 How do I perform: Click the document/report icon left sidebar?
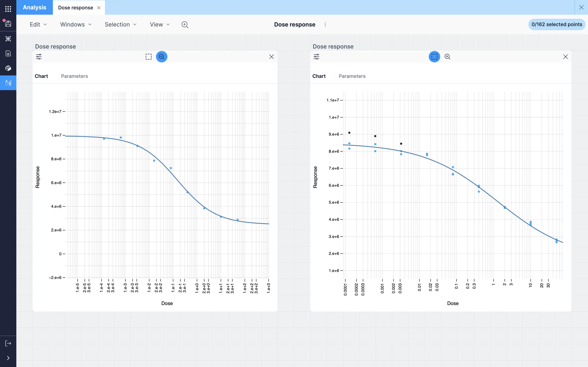tap(8, 53)
